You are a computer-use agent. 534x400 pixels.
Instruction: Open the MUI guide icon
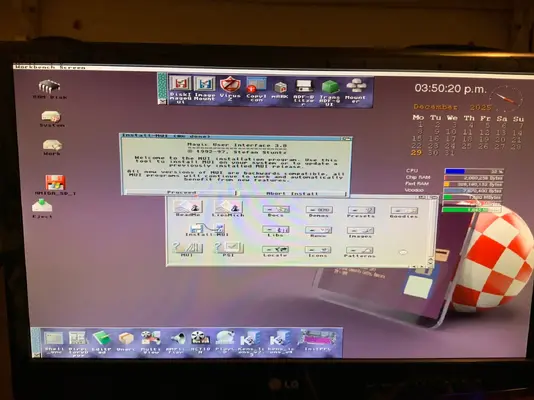pyautogui.click(x=187, y=249)
